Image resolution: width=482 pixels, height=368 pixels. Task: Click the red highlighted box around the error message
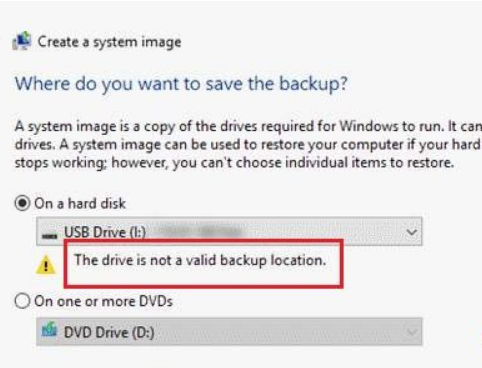point(204,263)
